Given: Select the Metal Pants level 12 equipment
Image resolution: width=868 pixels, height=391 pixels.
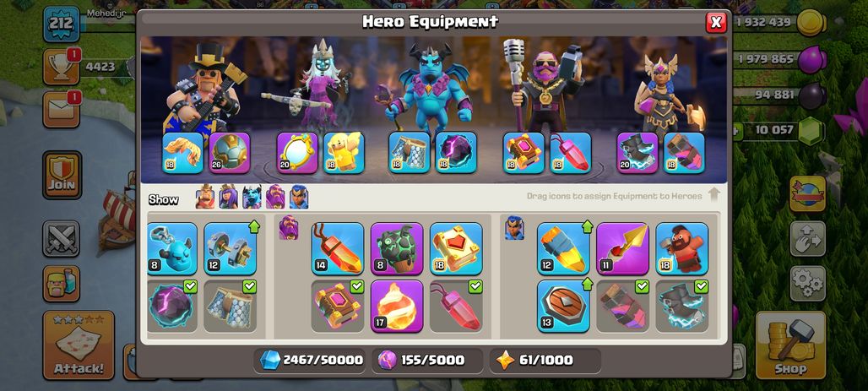Looking at the screenshot, I should tap(231, 248).
